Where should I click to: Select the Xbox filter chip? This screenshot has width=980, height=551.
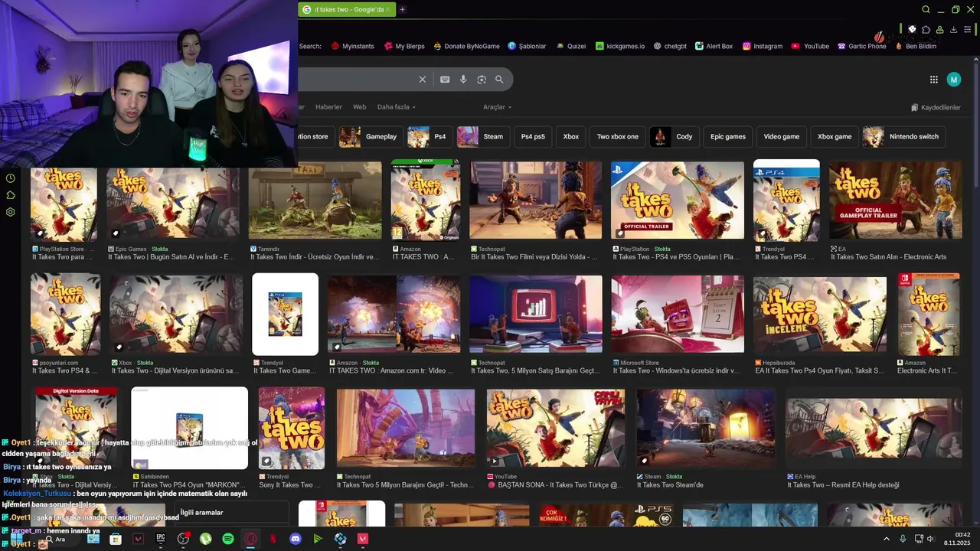click(571, 137)
